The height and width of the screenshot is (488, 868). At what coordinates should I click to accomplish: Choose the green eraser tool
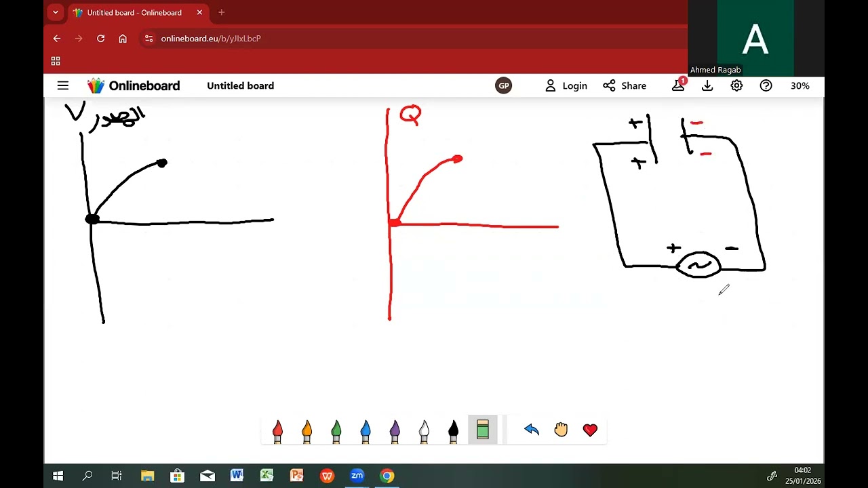[x=483, y=430]
